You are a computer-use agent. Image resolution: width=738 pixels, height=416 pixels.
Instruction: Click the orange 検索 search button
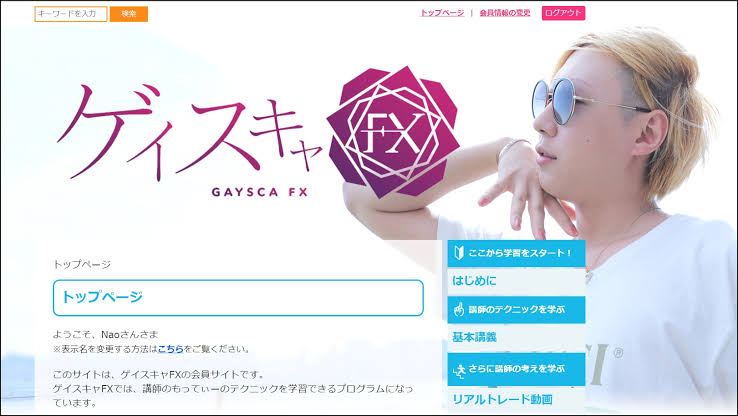pyautogui.click(x=128, y=14)
